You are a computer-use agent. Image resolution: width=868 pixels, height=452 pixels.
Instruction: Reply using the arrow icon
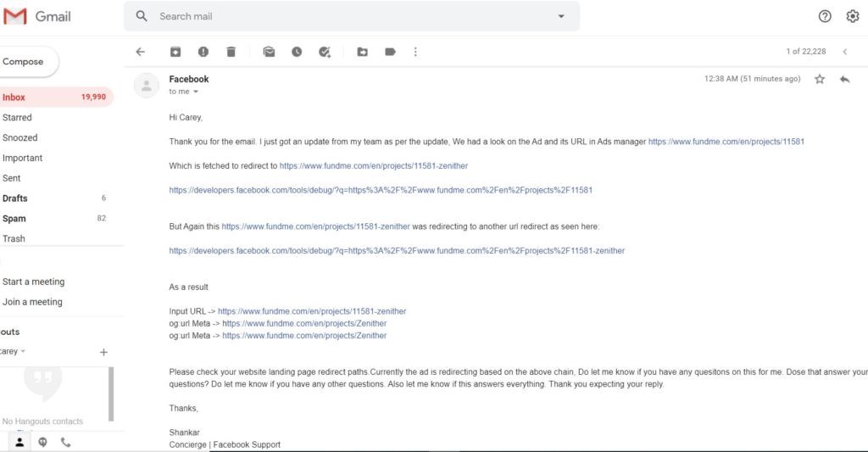pos(844,79)
